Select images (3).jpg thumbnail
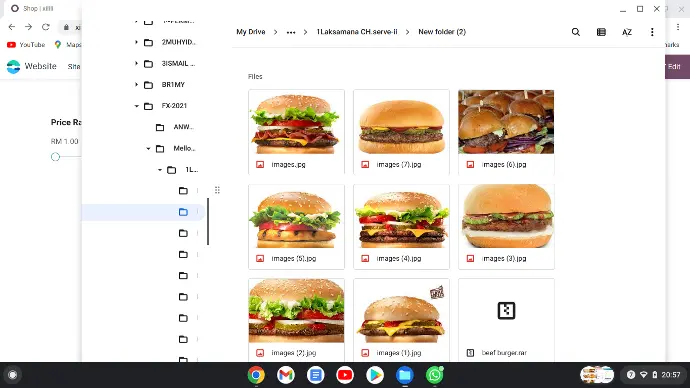690x388 pixels. 506,216
